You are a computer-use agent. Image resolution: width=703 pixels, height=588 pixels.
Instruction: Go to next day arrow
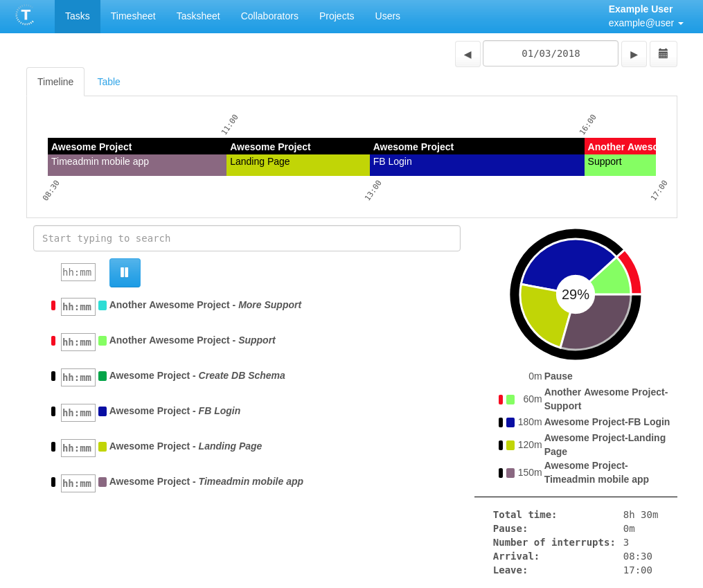634,54
